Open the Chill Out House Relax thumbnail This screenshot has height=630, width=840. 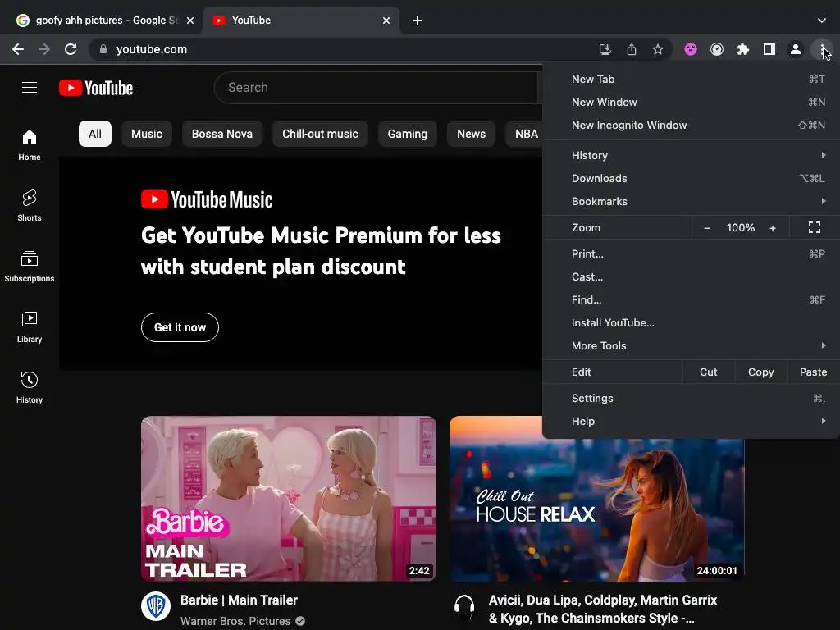597,509
